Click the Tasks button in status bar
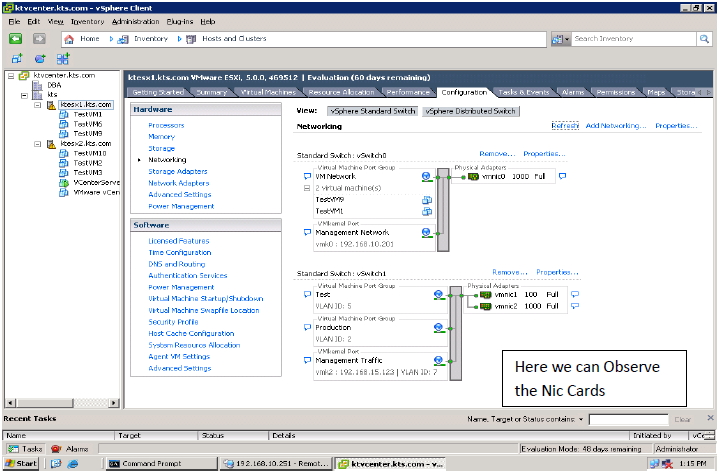The width and height of the screenshot is (719, 471). coord(26,449)
